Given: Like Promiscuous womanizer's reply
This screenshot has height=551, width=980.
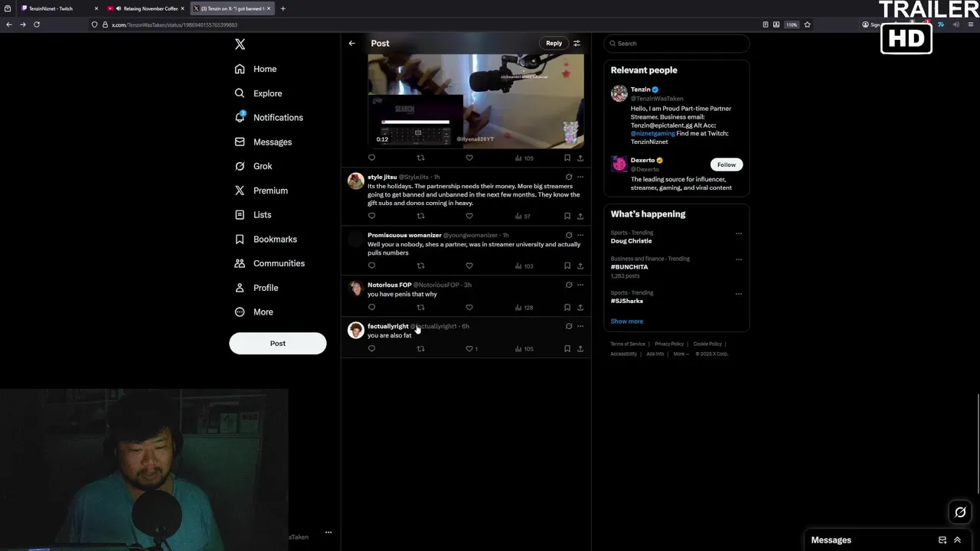Looking at the screenshot, I should click(469, 266).
